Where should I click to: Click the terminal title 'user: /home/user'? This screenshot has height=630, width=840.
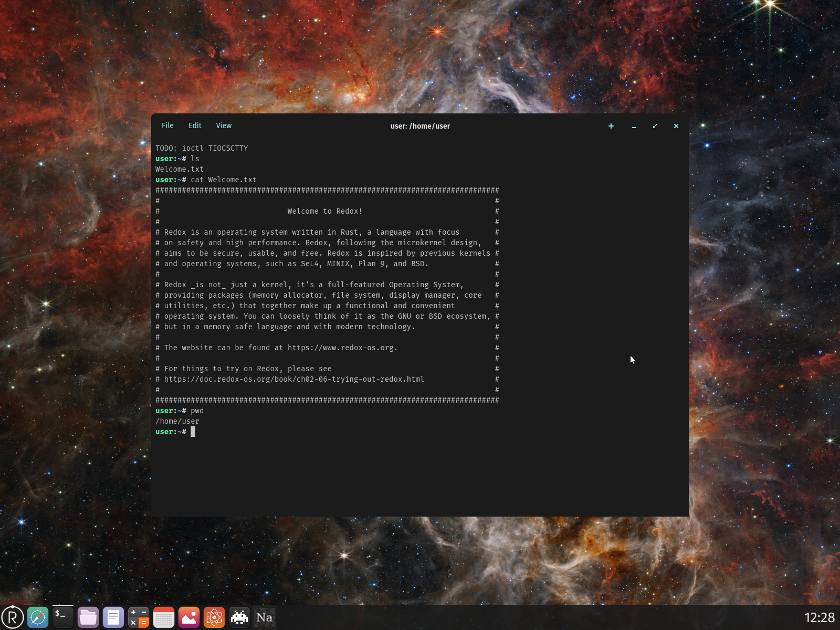[x=420, y=126]
